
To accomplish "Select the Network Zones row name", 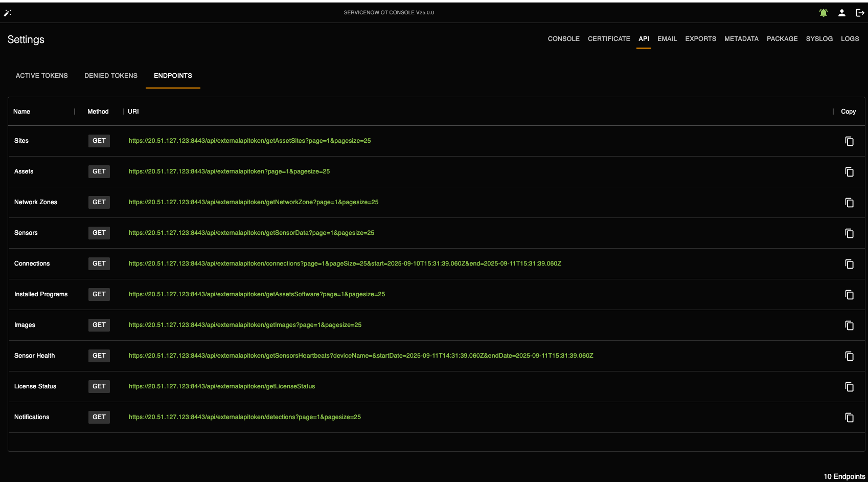I will (36, 202).
